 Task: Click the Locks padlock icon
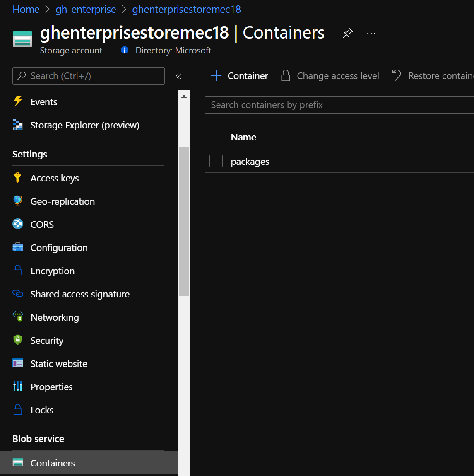tap(18, 410)
